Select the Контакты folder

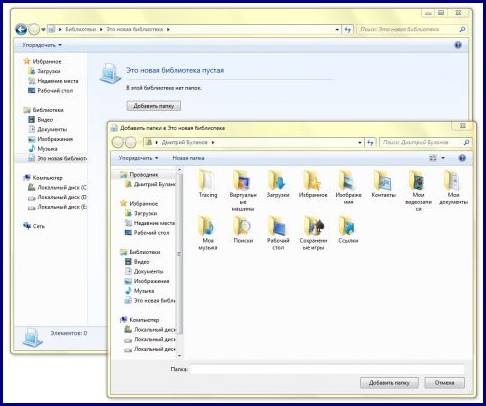pyautogui.click(x=383, y=184)
